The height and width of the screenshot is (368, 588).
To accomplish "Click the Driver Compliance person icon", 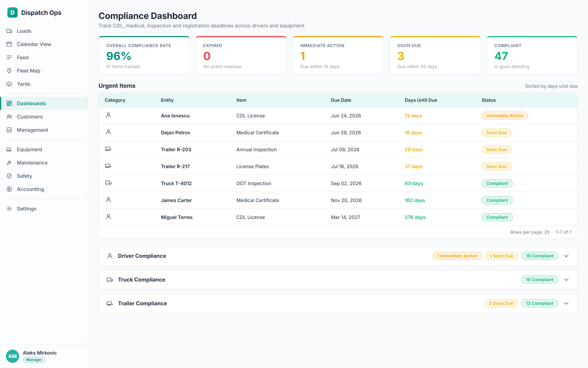I will pyautogui.click(x=110, y=256).
